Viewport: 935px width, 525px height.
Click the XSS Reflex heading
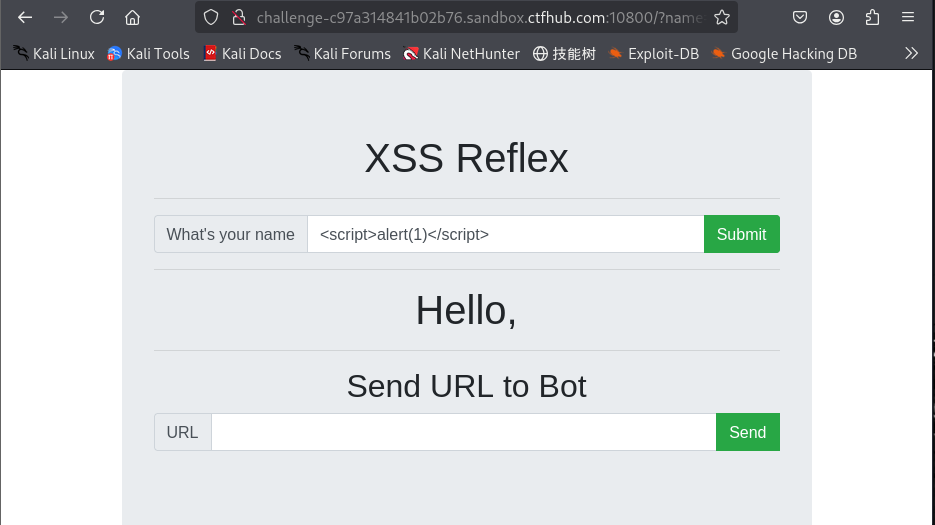pos(466,159)
